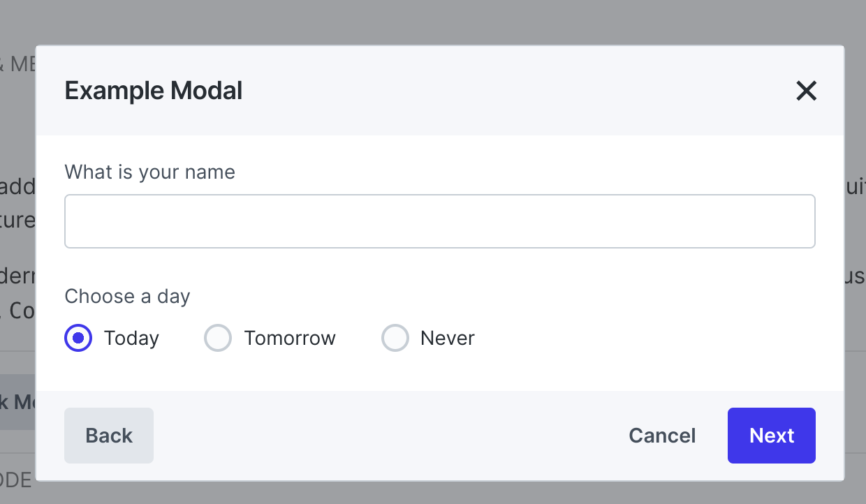
Task: Click the "Today" option label text
Action: pyautogui.click(x=131, y=339)
